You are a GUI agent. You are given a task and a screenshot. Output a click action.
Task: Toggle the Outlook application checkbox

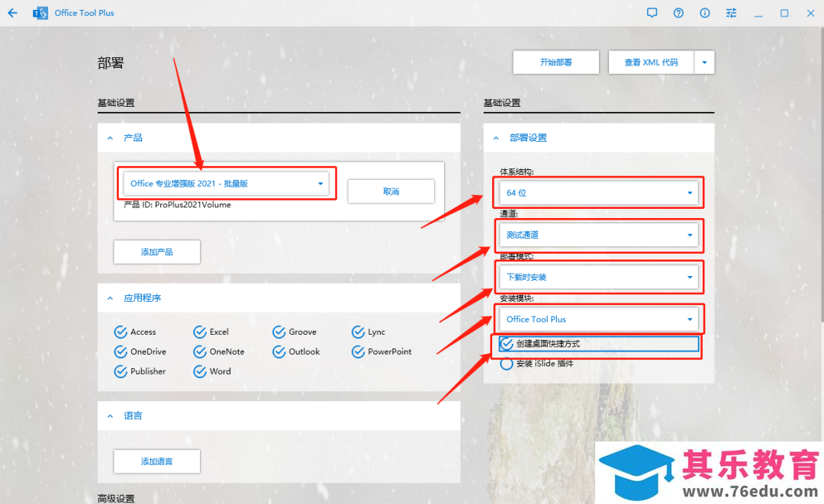tap(279, 352)
